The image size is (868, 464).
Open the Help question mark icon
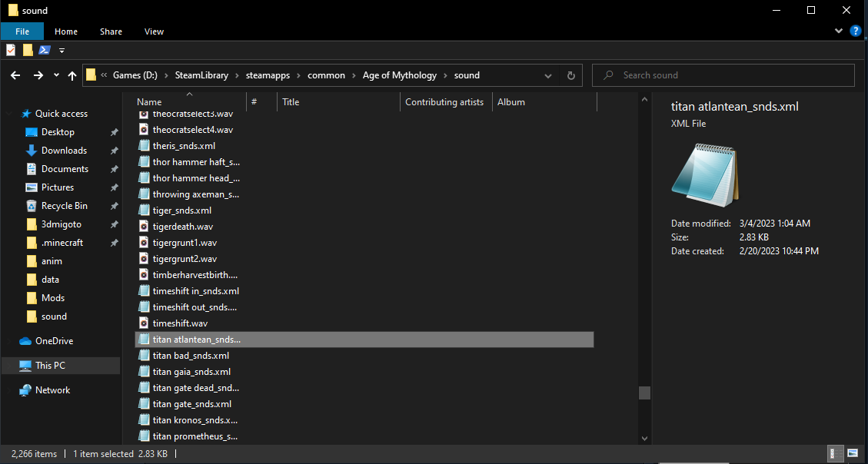point(855,31)
